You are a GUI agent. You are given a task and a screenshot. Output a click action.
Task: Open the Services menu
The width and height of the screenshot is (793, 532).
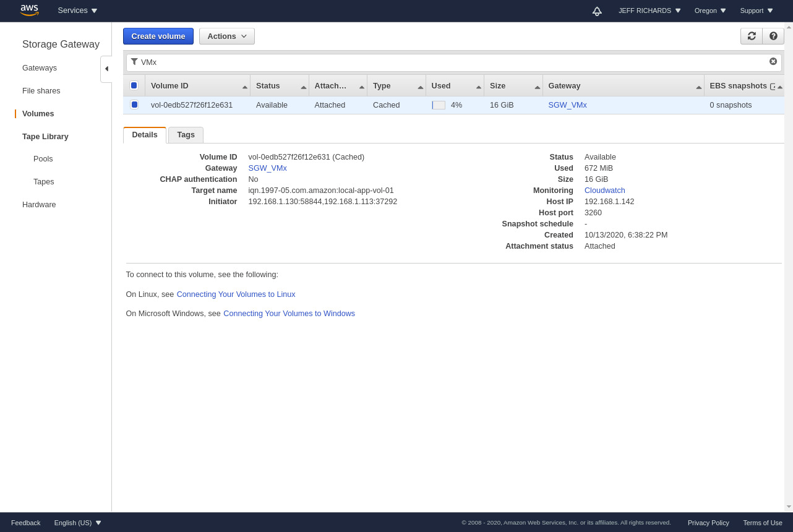pos(77,11)
